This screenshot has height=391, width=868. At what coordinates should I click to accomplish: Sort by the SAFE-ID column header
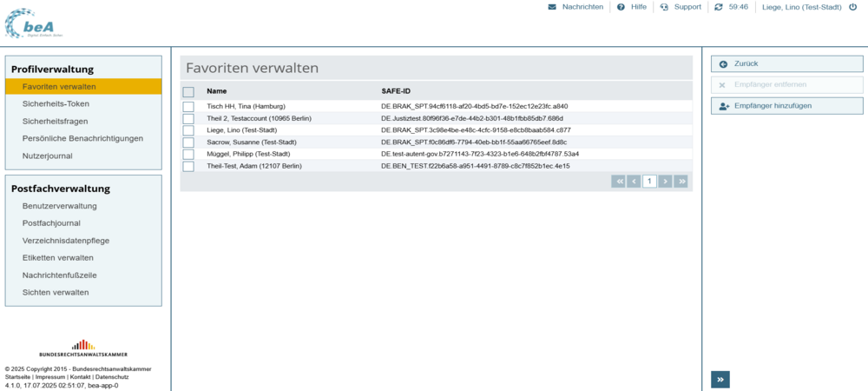click(x=396, y=91)
